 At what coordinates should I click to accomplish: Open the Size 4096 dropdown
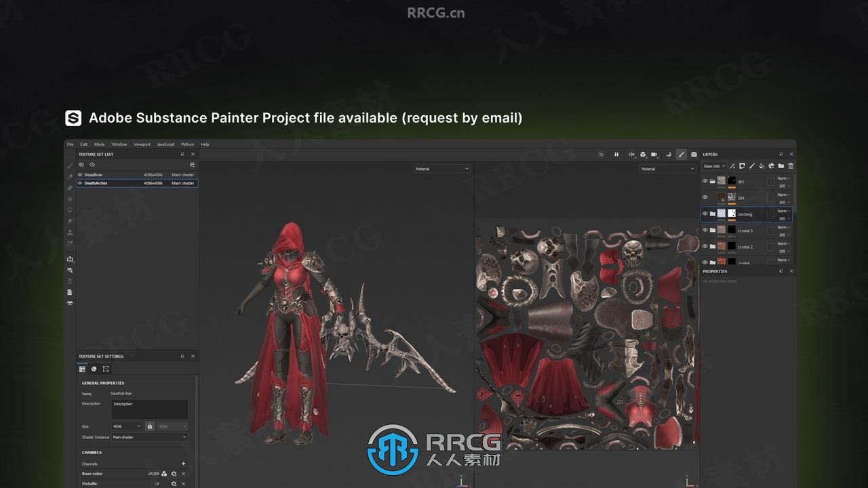coord(127,426)
